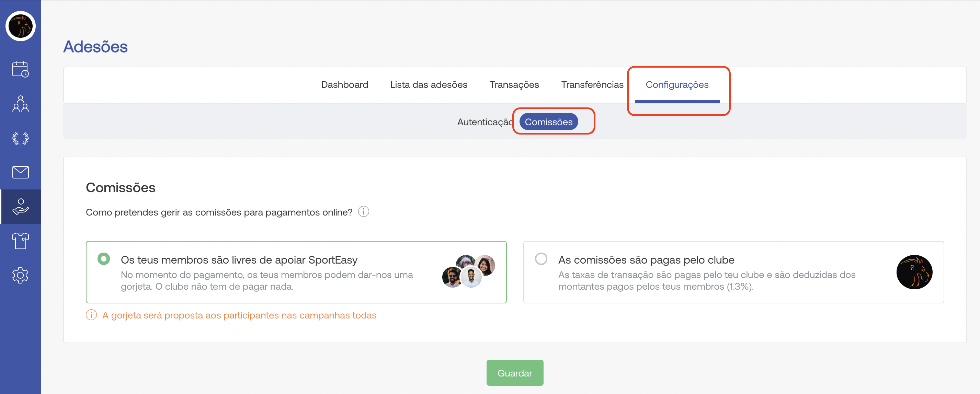This screenshot has height=394, width=980.
Task: Click the club lion image in card
Action: [x=914, y=272]
